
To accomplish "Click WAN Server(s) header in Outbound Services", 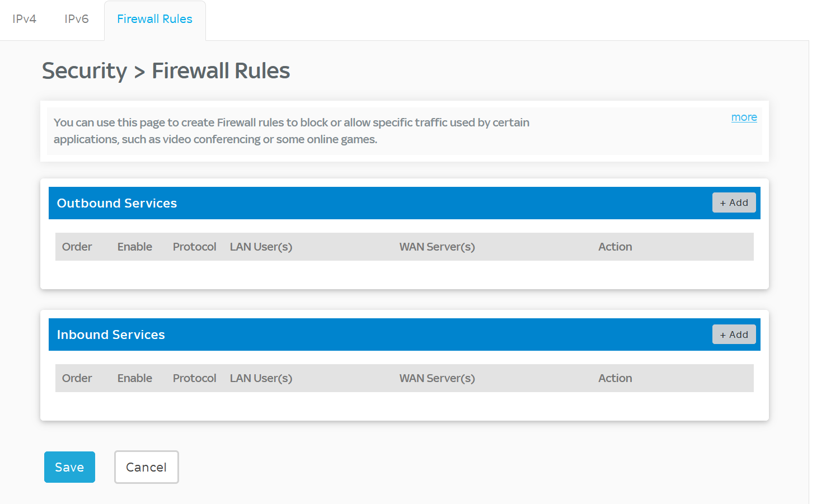I will 437,247.
